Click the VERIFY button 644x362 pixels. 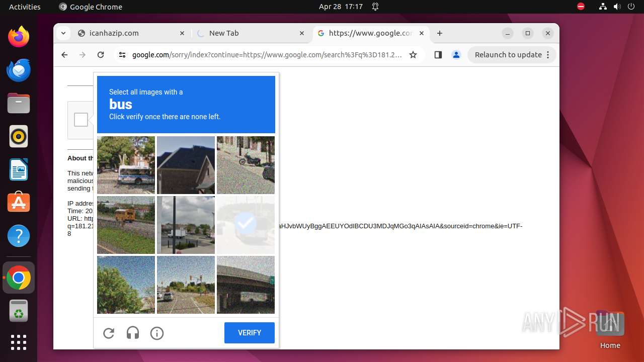pyautogui.click(x=250, y=333)
